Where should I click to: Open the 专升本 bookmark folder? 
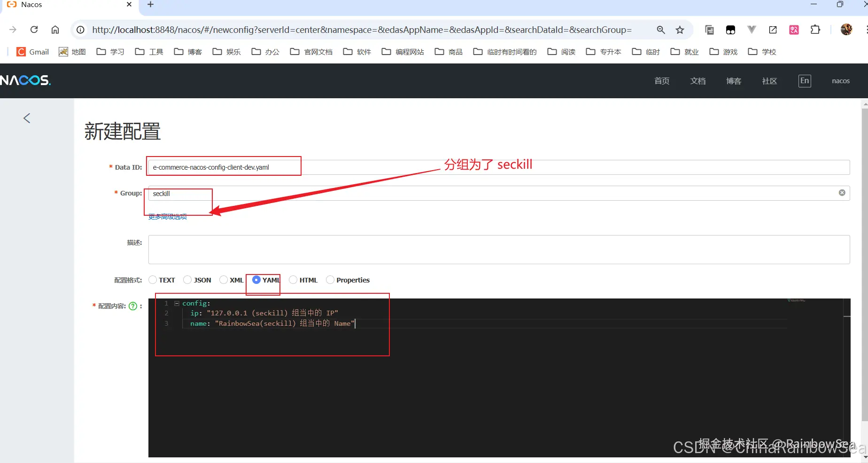604,52
